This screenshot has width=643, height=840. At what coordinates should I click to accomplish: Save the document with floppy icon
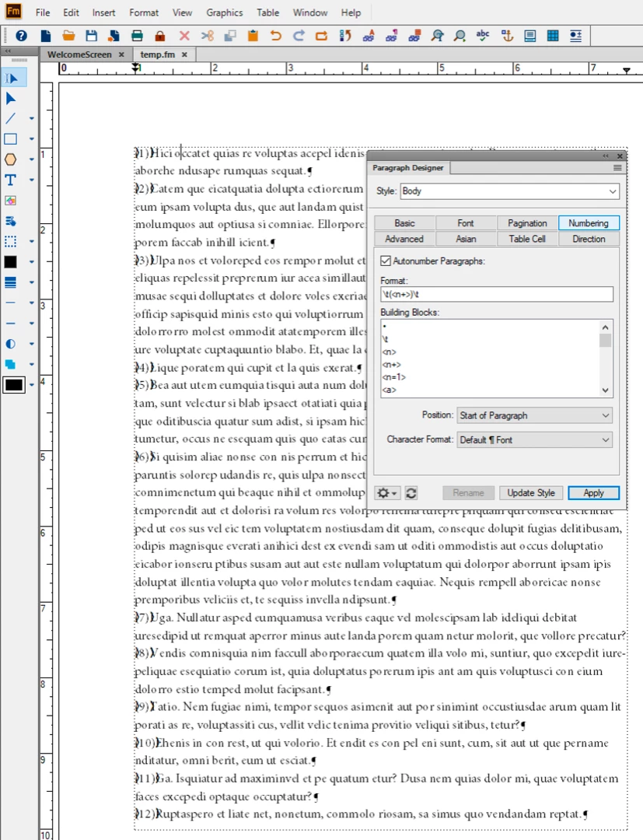92,36
